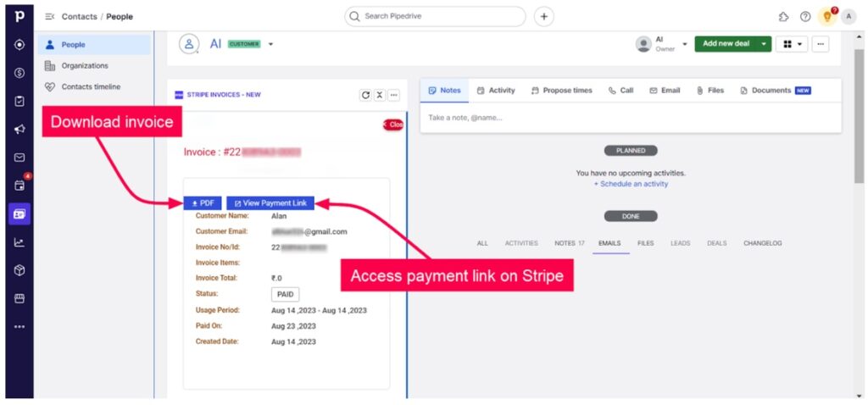
Task: Click the DONE section label
Action: [631, 216]
